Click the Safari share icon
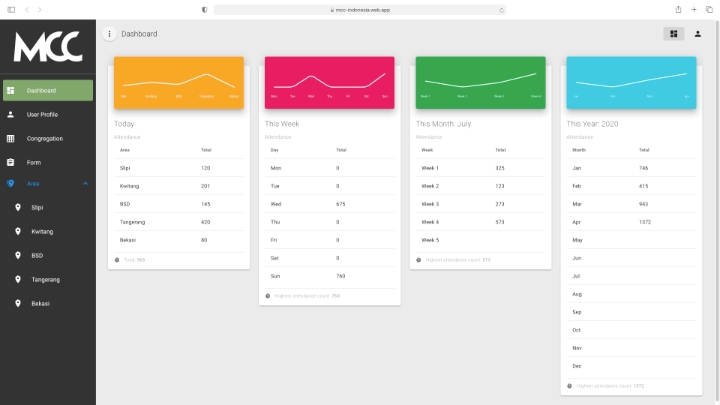The image size is (720, 405). pos(678,9)
